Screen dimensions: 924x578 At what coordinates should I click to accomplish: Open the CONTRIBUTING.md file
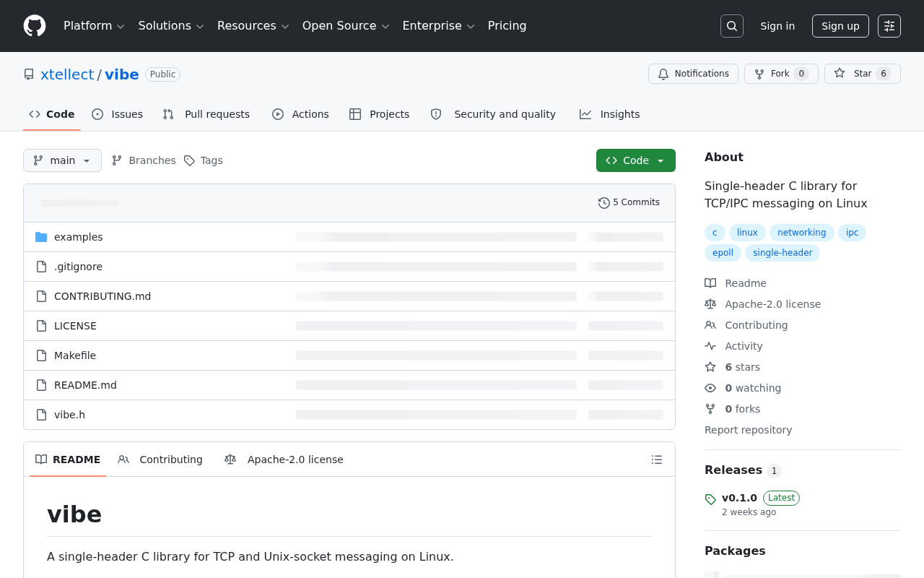[103, 296]
